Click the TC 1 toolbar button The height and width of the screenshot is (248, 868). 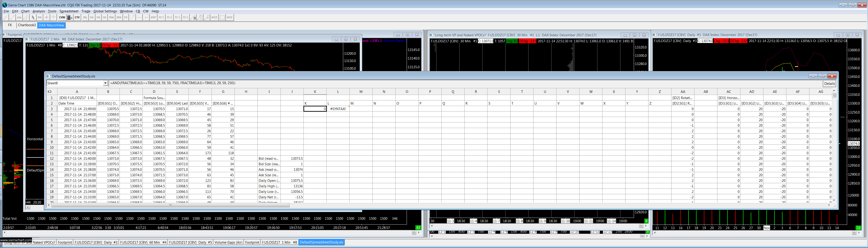click(x=161, y=17)
